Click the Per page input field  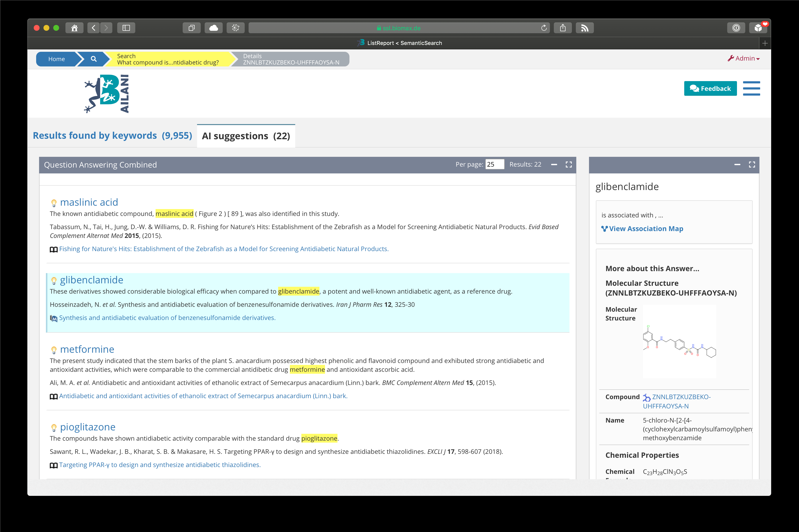494,164
